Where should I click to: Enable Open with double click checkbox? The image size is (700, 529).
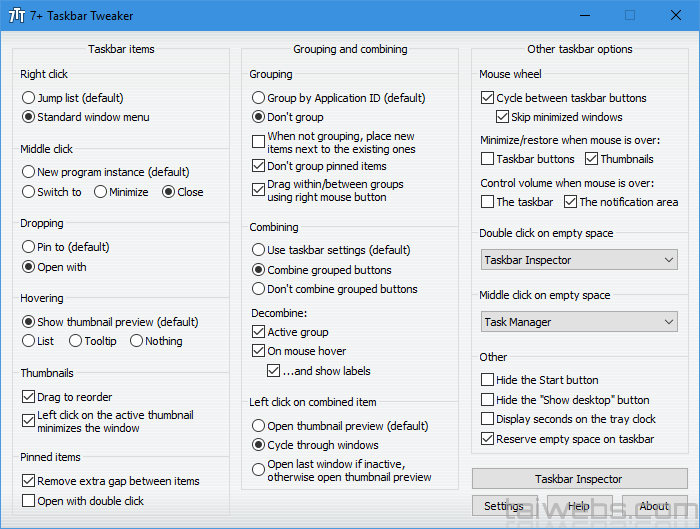pos(29,501)
